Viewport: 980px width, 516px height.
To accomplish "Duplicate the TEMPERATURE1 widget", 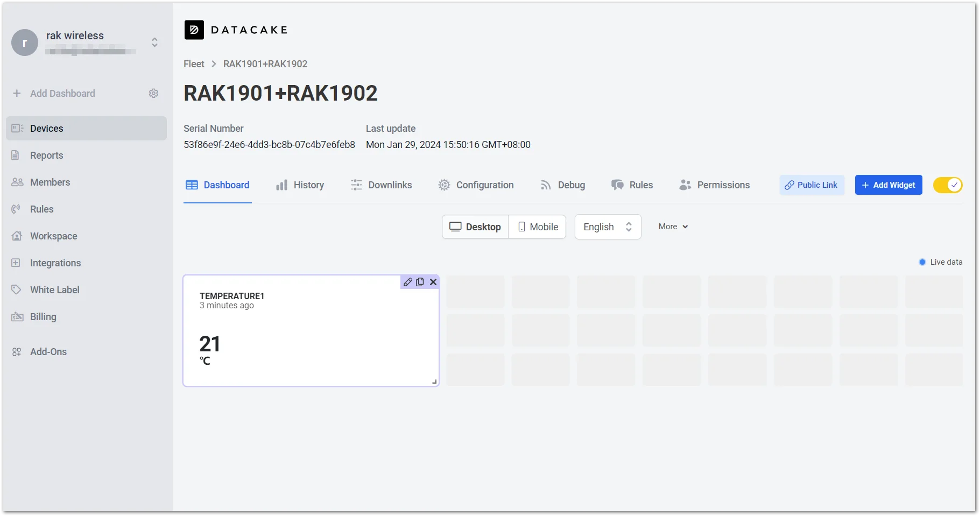I will (x=420, y=282).
